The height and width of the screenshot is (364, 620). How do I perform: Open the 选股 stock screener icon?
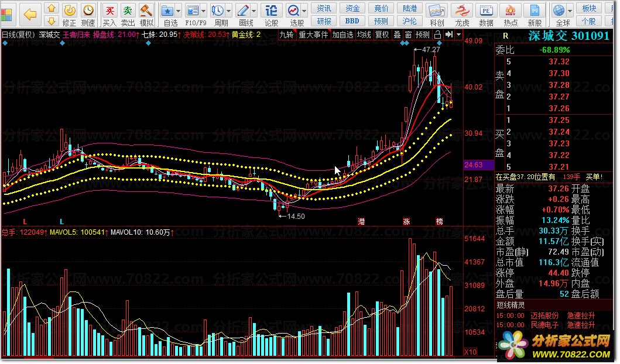293,11
